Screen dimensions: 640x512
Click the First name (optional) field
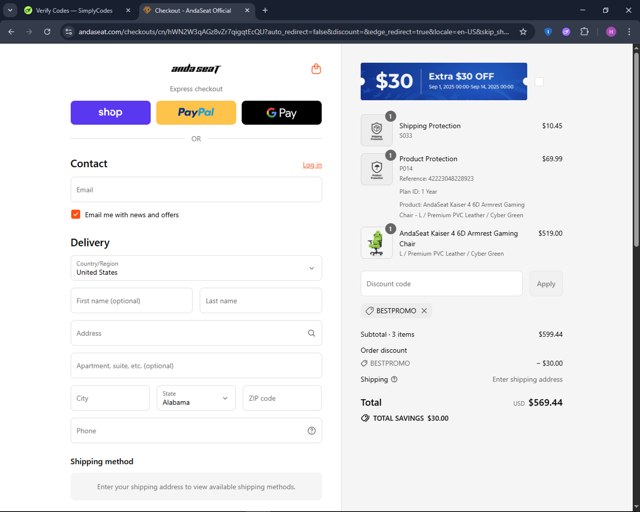(131, 301)
